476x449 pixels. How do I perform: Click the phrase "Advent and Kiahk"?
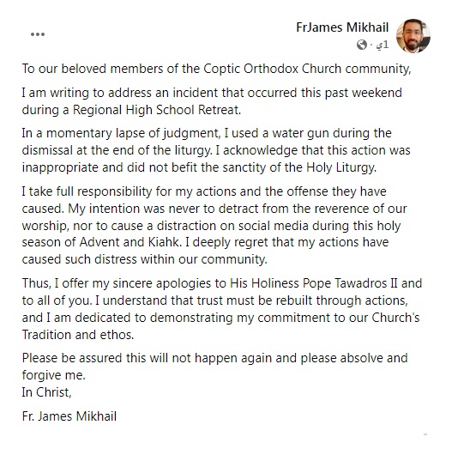[130, 242]
